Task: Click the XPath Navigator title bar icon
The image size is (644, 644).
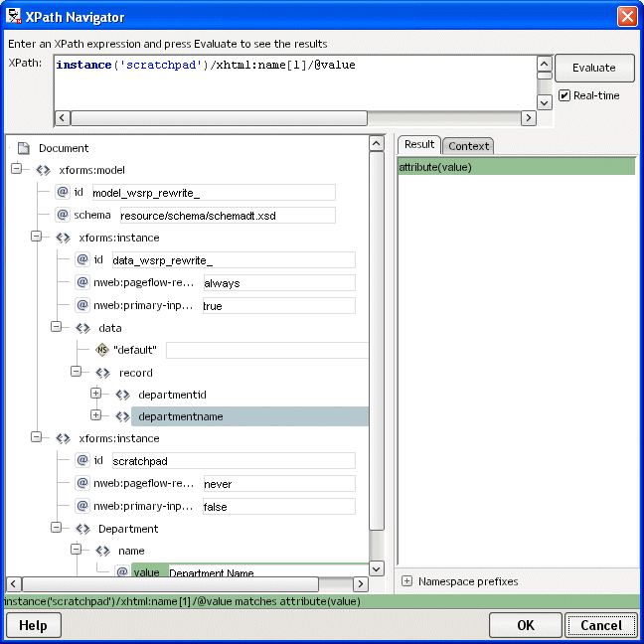Action: 14,16
